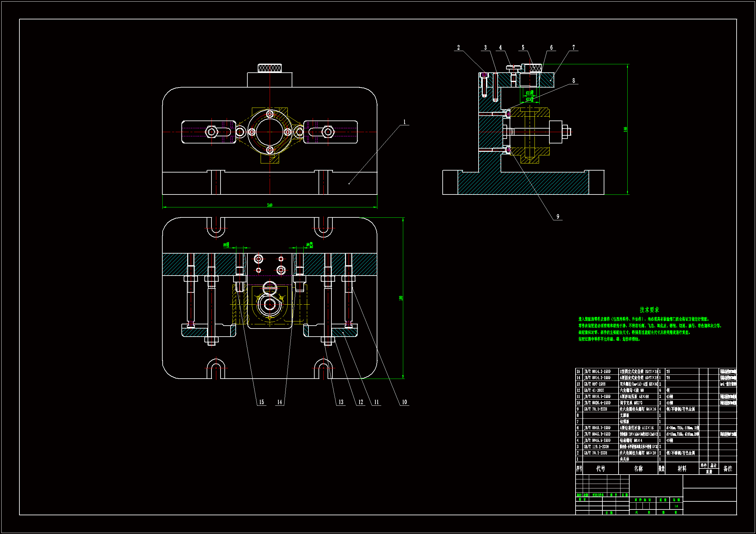The height and width of the screenshot is (534, 756).
Task: Select balloon number 8 in section view
Action: (x=573, y=80)
